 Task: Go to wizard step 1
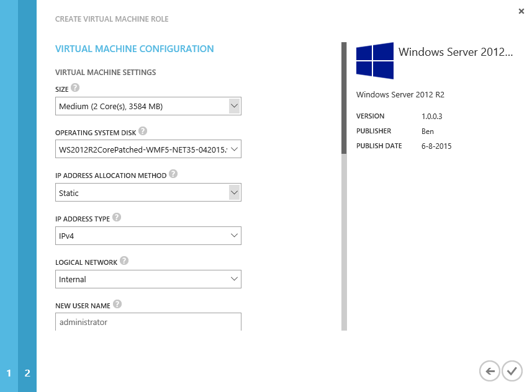9,373
